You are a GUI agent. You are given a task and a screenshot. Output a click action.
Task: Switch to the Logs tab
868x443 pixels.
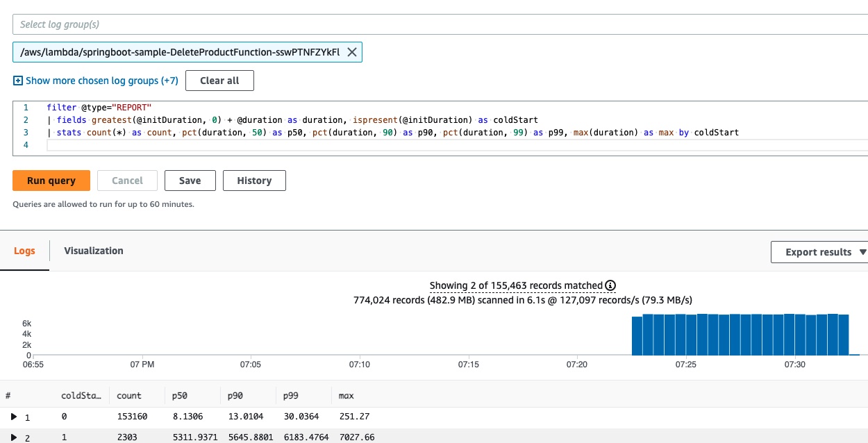24,251
